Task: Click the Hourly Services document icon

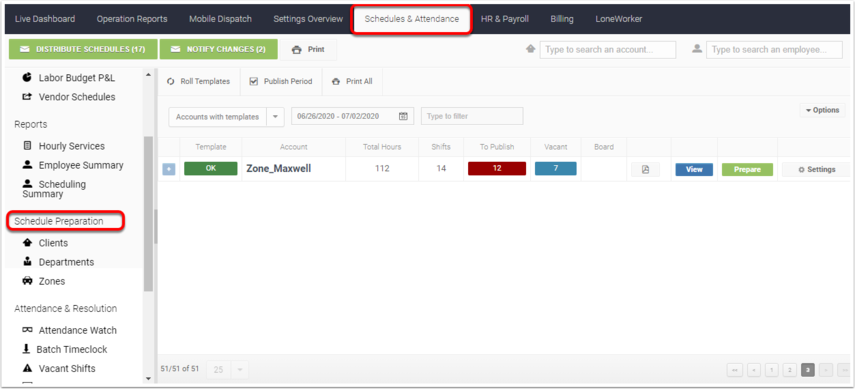Action: pos(27,146)
